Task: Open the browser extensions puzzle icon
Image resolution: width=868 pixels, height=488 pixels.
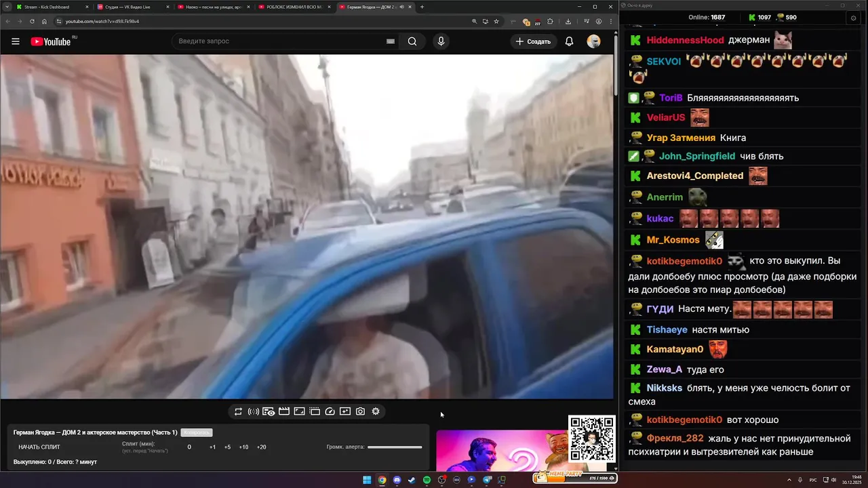Action: pyautogui.click(x=551, y=21)
